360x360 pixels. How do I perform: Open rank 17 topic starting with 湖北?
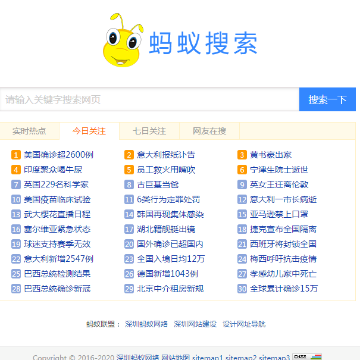tap(166, 229)
